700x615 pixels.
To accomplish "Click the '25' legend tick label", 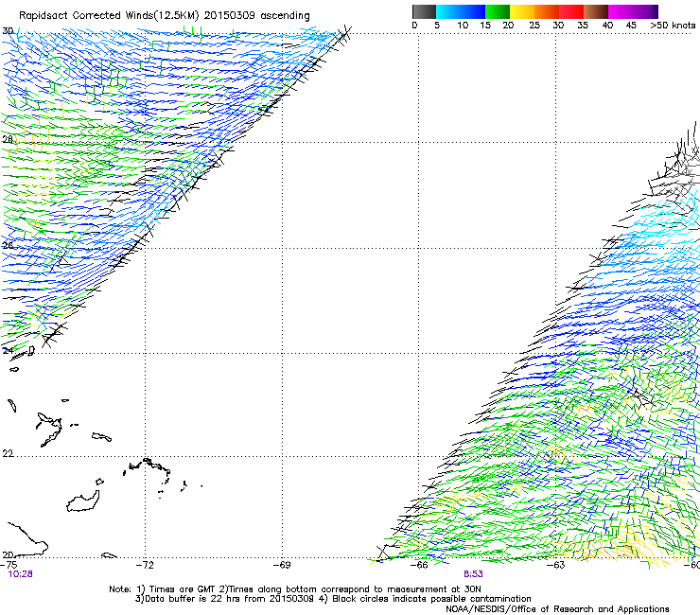I will point(534,26).
